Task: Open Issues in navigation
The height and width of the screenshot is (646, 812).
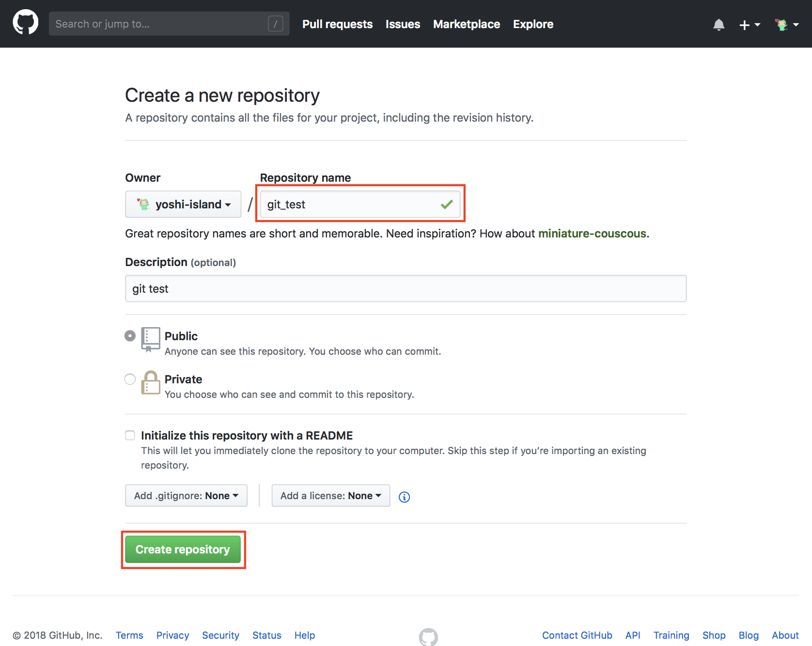Action: (x=403, y=24)
